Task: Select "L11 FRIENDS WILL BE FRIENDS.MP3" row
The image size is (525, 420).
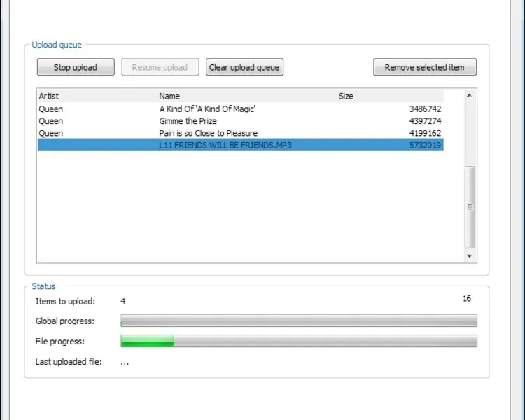Action: coord(240,145)
